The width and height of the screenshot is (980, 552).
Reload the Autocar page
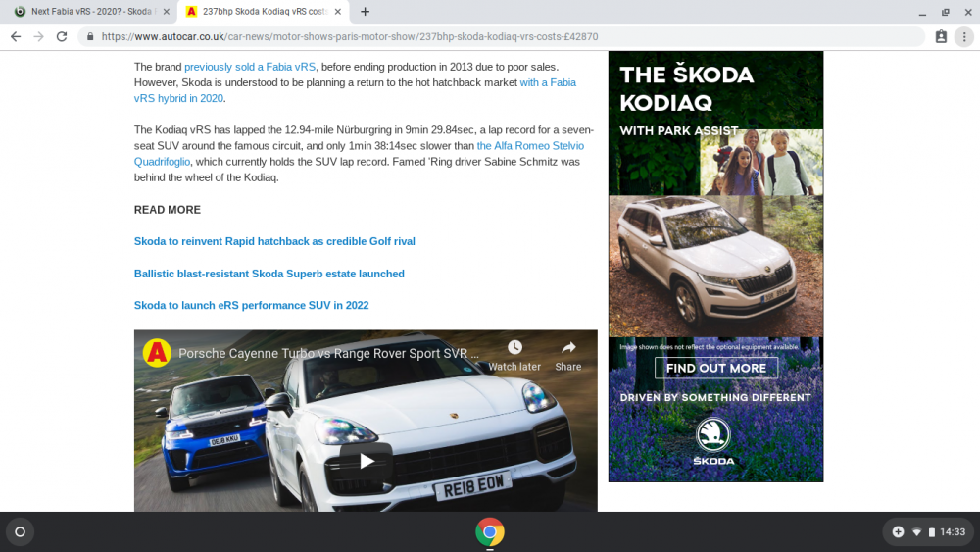(x=61, y=37)
